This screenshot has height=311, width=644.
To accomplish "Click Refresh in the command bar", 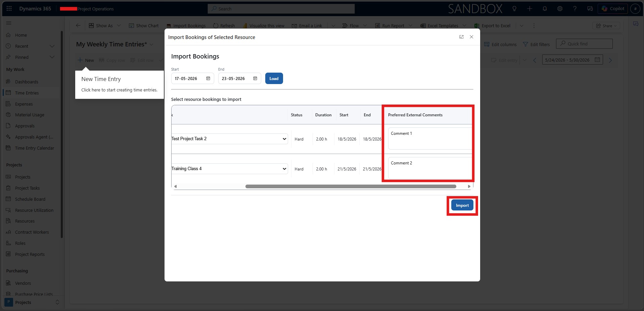I will point(224,26).
